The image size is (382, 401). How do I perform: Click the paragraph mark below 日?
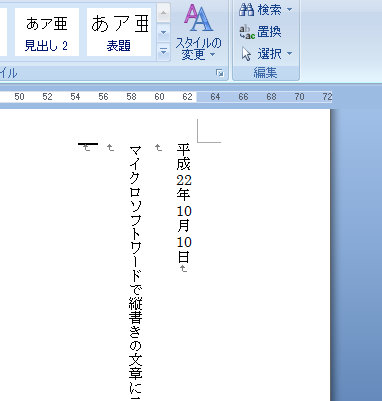tap(183, 269)
